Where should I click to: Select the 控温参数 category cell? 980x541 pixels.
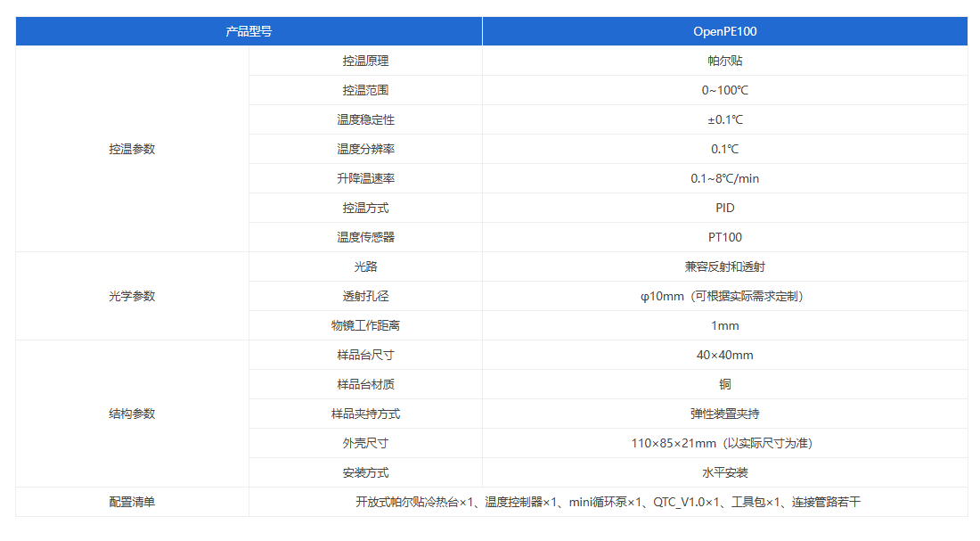132,149
